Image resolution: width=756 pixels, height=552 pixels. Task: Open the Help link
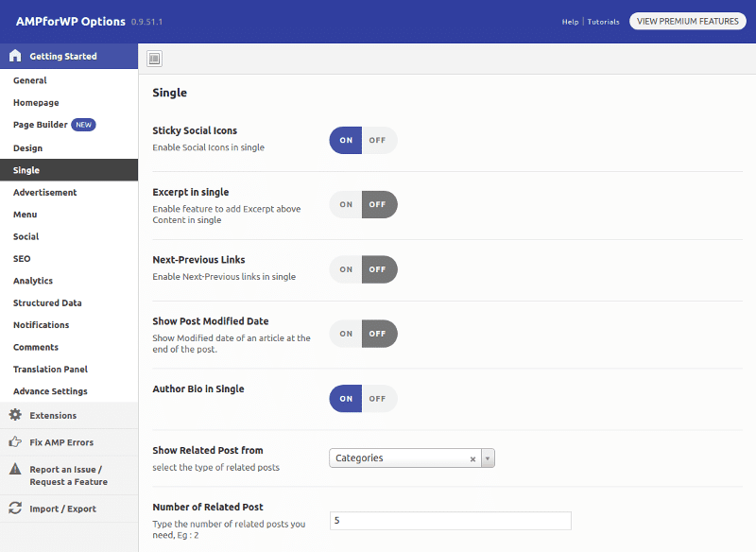(x=570, y=22)
